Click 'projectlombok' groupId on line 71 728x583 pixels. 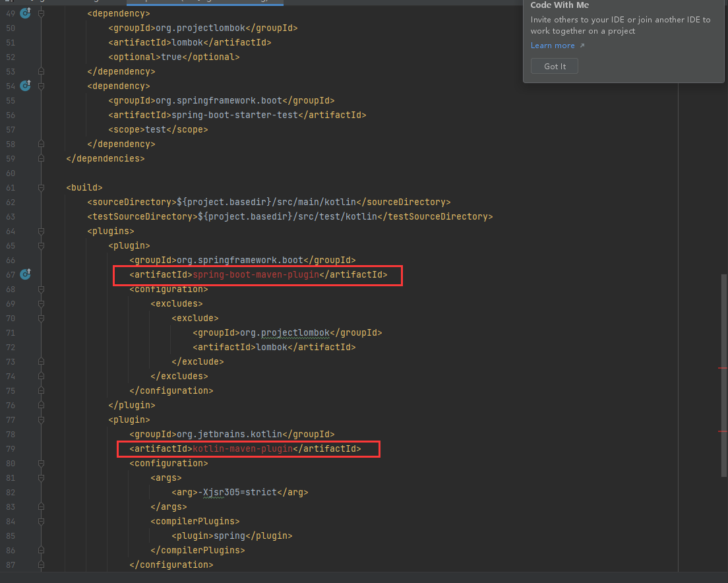coord(295,333)
